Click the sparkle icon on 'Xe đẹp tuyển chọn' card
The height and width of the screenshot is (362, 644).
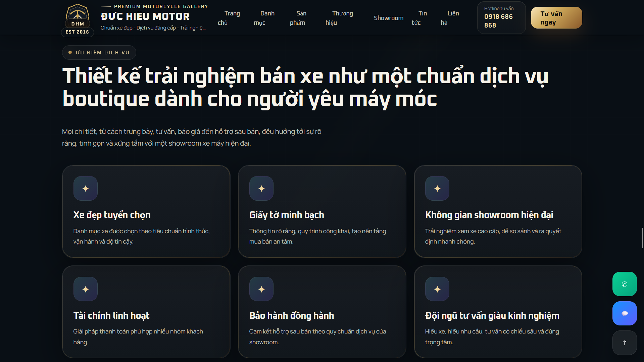(85, 188)
